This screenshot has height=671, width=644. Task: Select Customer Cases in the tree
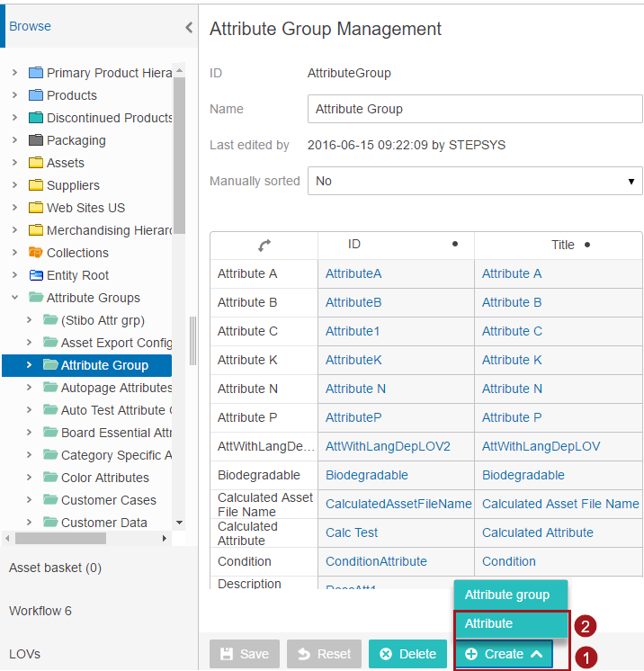click(x=109, y=500)
